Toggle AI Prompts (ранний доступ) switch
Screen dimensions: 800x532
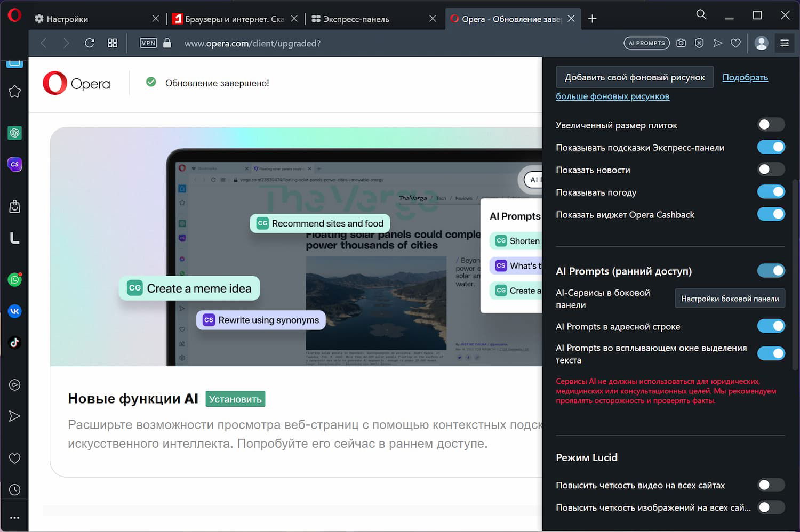[x=771, y=271]
